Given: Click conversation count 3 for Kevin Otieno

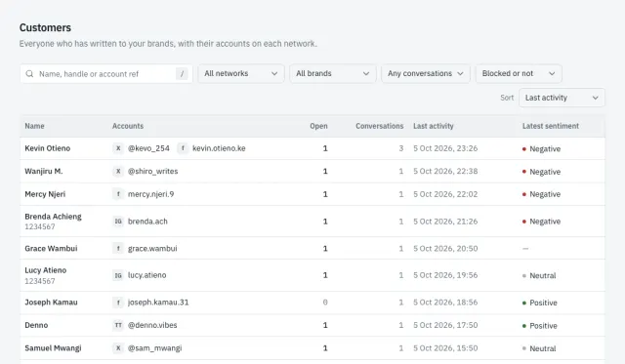Looking at the screenshot, I should point(401,148).
